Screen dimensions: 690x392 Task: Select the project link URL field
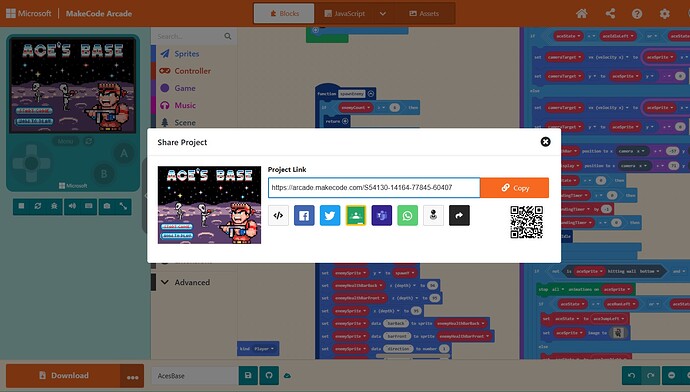[374, 188]
